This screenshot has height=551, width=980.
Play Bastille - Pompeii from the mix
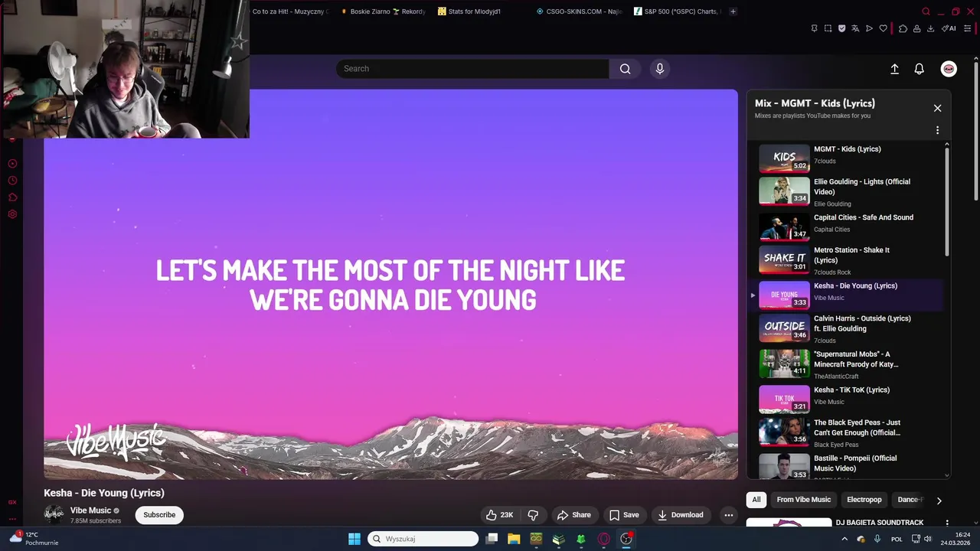855,463
